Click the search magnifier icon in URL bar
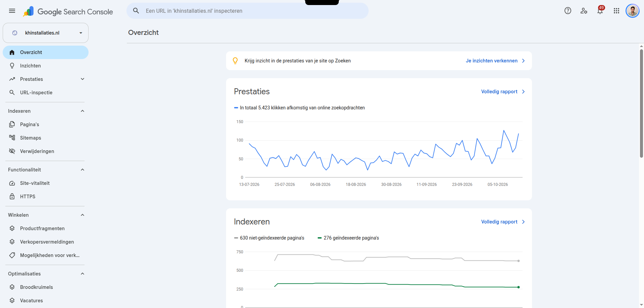This screenshot has height=308, width=644. (136, 11)
